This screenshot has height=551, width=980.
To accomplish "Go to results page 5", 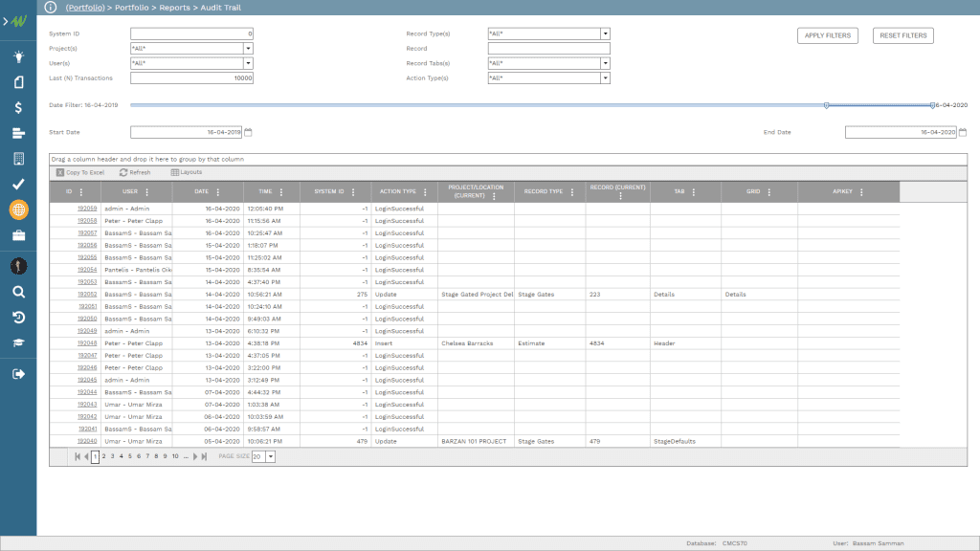I will [x=130, y=456].
